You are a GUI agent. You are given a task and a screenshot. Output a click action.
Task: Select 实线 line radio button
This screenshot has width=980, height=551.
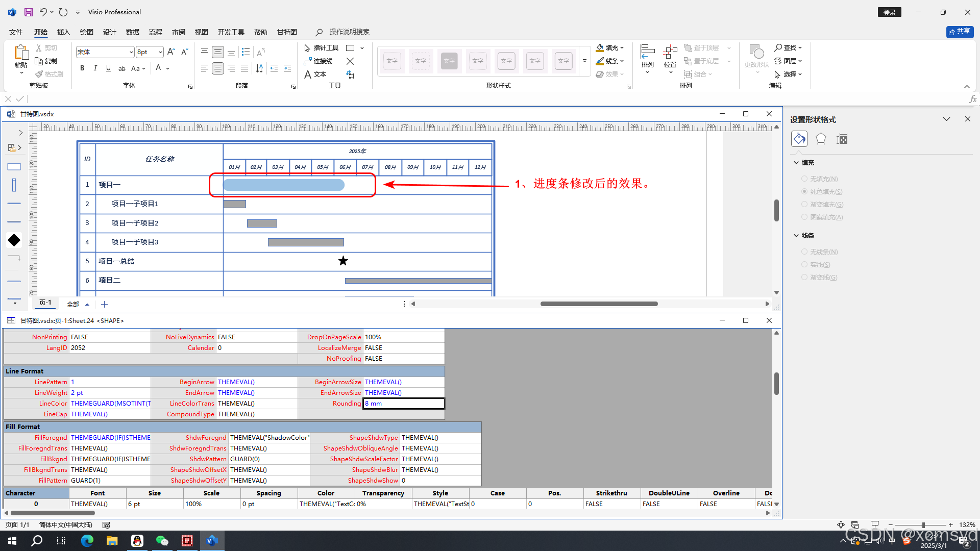(x=804, y=264)
